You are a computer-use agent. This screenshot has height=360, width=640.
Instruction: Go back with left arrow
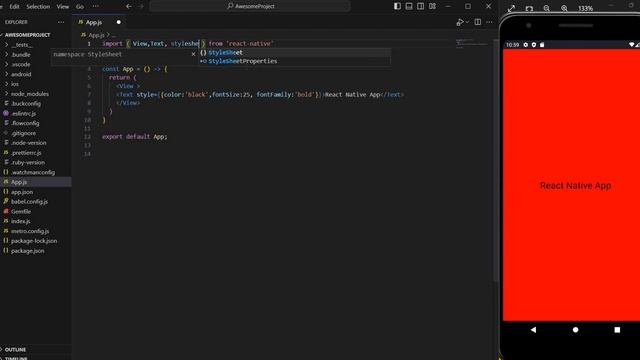[129, 6]
